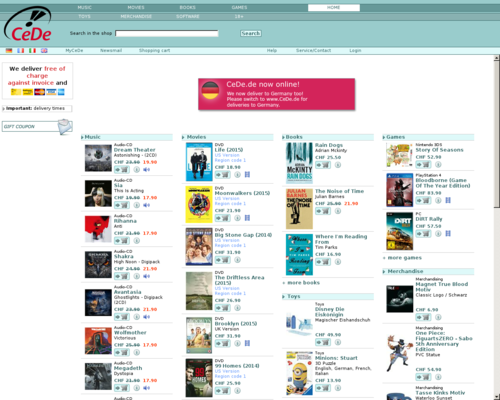Add Rihanna Anti to shopping cart
Screen dimensions: 500x400
[x=122, y=241]
